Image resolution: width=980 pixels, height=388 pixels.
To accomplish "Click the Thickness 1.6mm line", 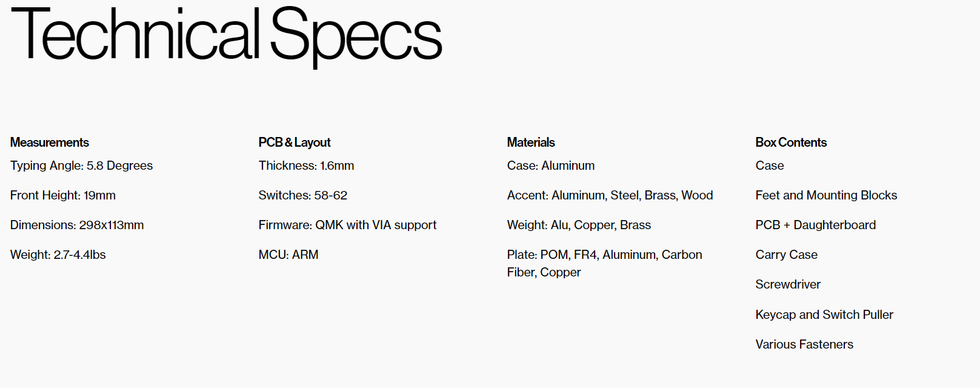I will [x=306, y=166].
